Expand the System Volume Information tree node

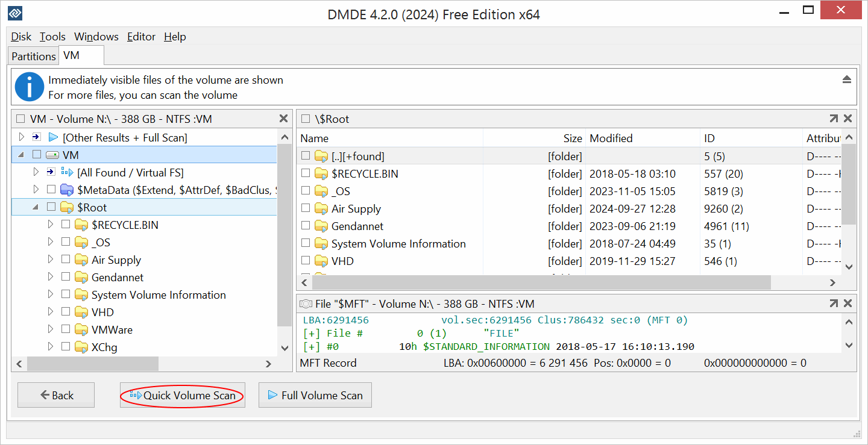pyautogui.click(x=51, y=294)
